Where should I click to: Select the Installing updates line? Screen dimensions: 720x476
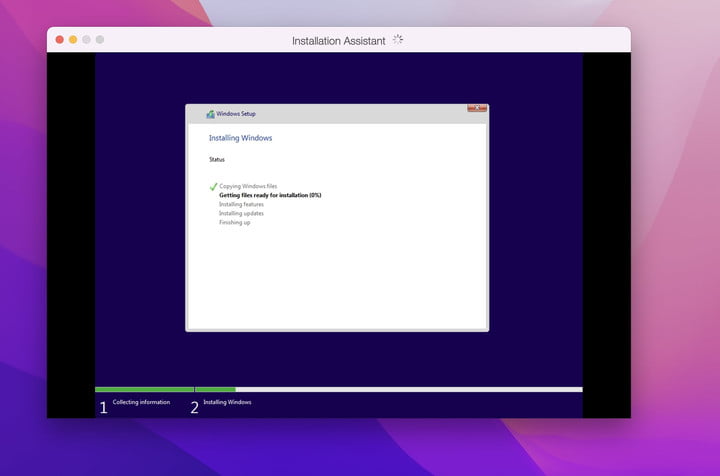tap(241, 213)
